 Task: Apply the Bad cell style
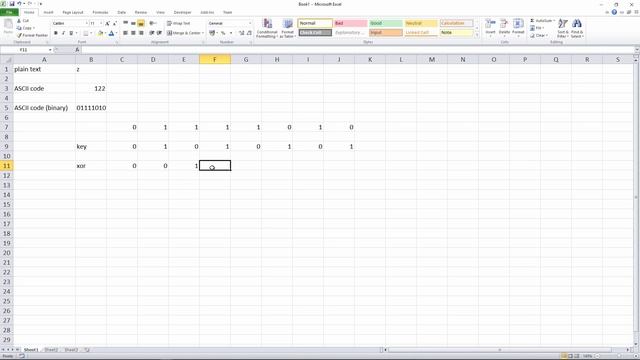click(x=350, y=23)
